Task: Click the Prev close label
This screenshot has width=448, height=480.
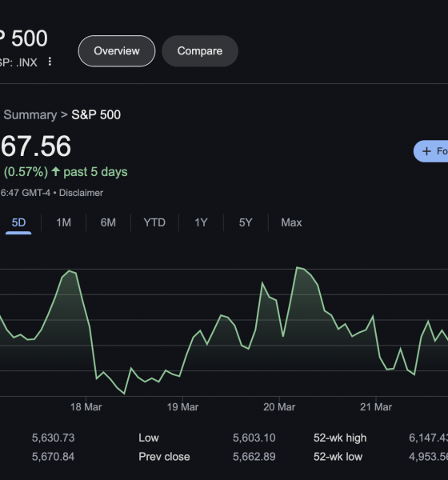Action: point(164,457)
